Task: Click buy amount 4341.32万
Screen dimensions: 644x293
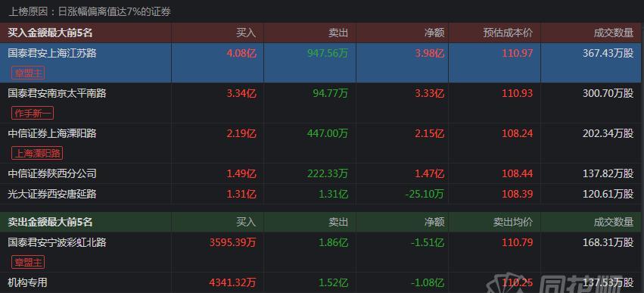Action: pos(233,282)
